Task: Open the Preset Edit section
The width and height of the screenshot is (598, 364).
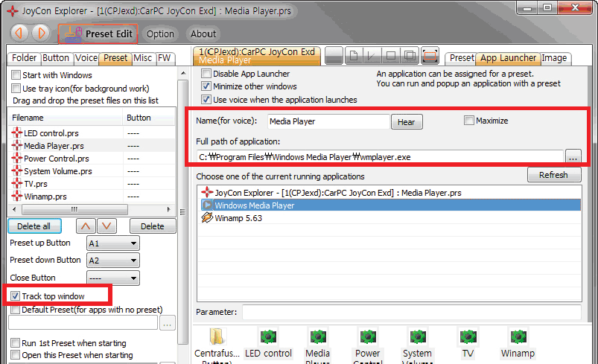Action: (x=98, y=34)
